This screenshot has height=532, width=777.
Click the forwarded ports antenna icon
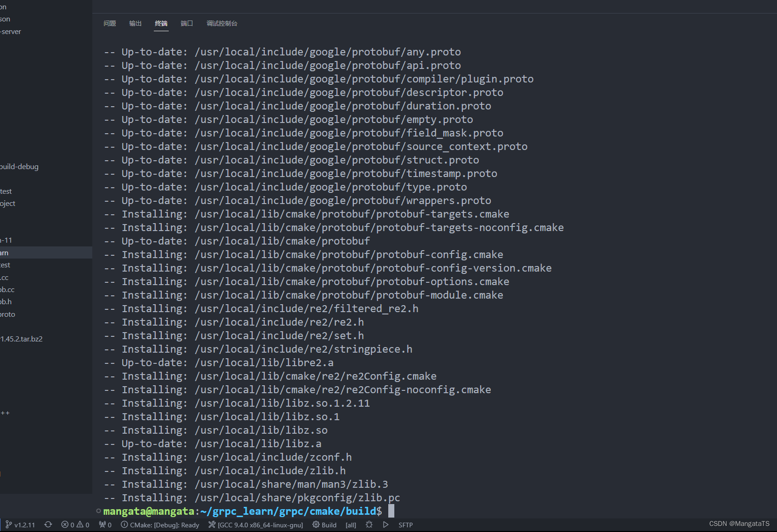(x=104, y=525)
